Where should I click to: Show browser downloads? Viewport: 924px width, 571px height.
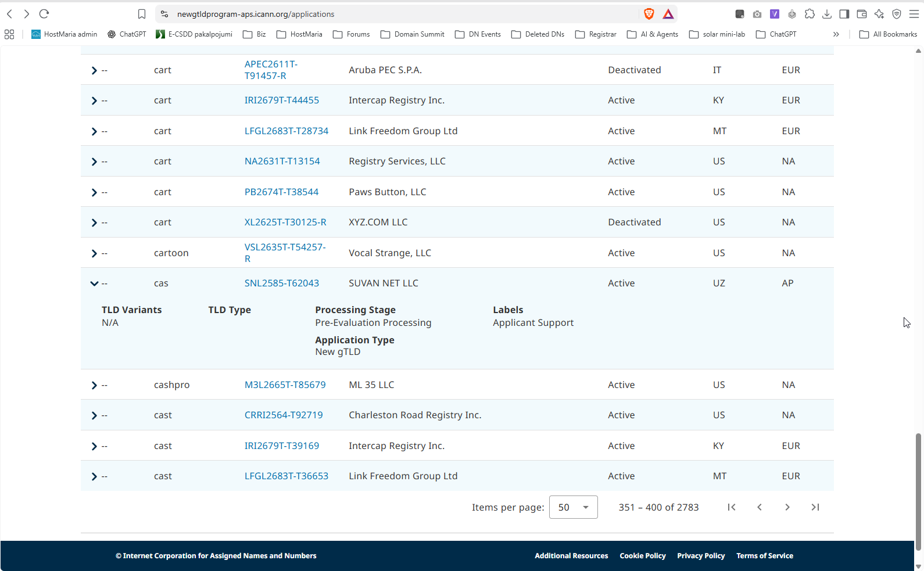click(x=827, y=14)
